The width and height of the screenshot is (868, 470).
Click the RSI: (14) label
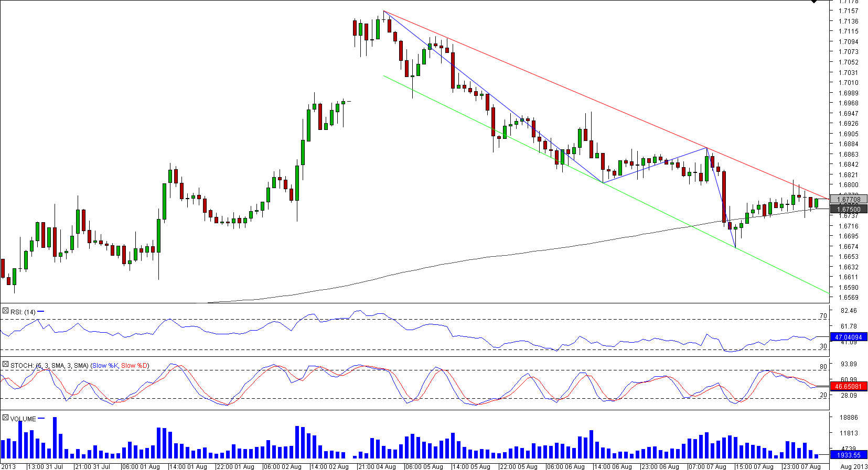point(23,312)
